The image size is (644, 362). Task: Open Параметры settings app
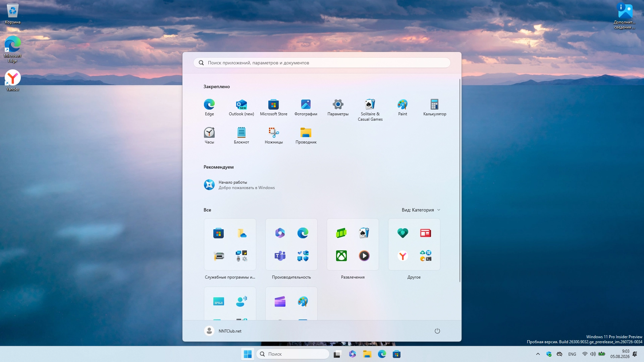pos(338,107)
